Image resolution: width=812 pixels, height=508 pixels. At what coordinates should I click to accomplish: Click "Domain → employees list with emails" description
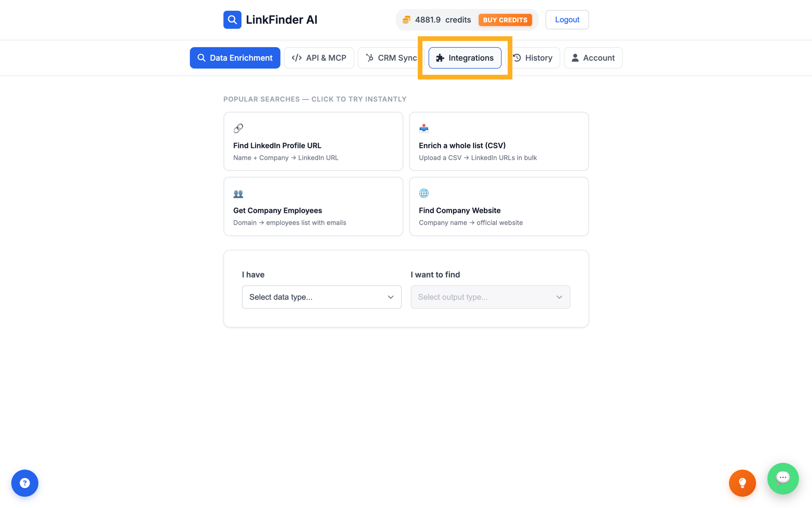(x=290, y=223)
